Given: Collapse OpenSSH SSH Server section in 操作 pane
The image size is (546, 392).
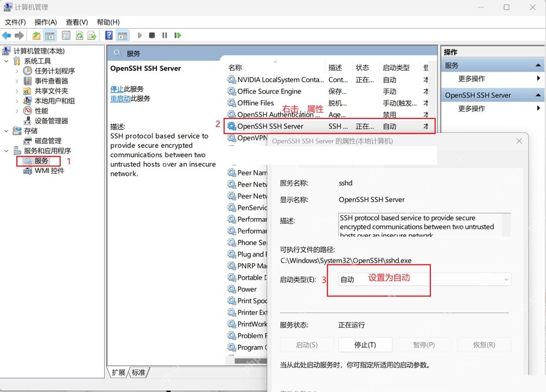Looking at the screenshot, I should click(x=538, y=95).
